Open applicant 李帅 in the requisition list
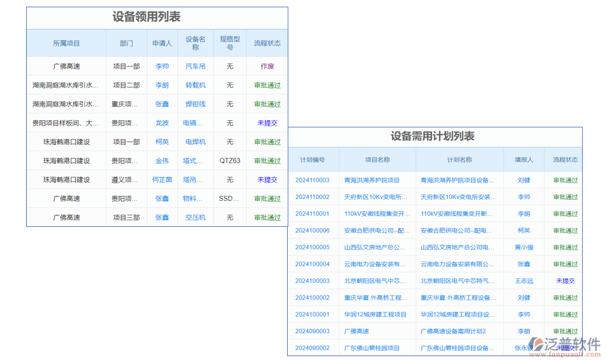The height and width of the screenshot is (364, 607). 162,66
